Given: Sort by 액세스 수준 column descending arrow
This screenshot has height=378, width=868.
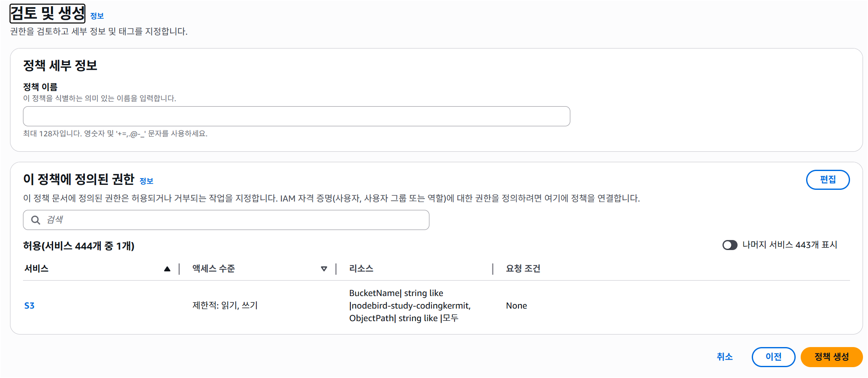Looking at the screenshot, I should [x=324, y=269].
